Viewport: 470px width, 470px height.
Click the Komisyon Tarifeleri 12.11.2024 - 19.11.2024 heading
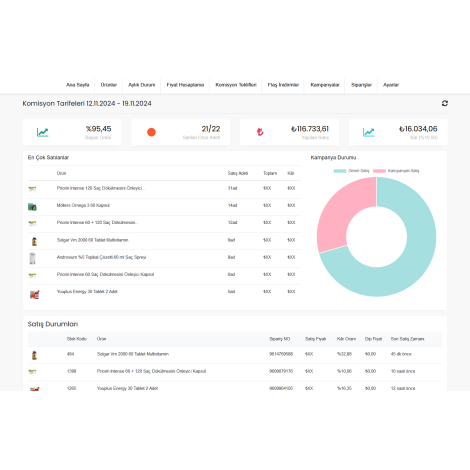87,104
